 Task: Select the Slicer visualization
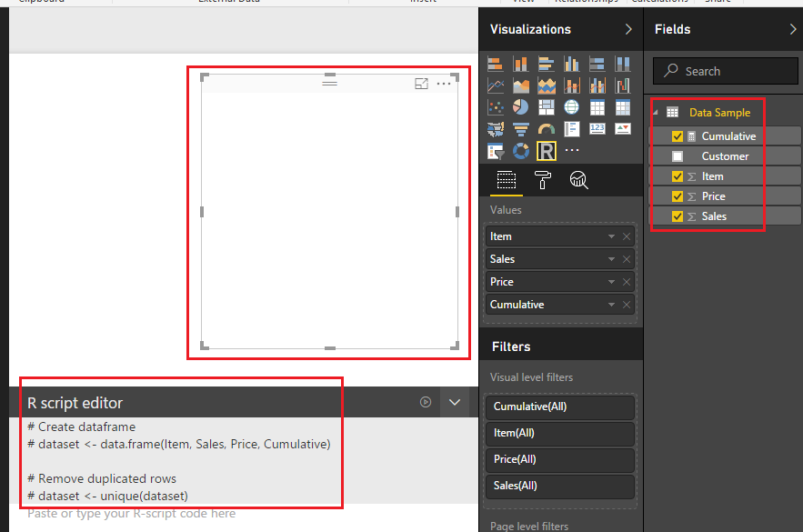click(496, 151)
